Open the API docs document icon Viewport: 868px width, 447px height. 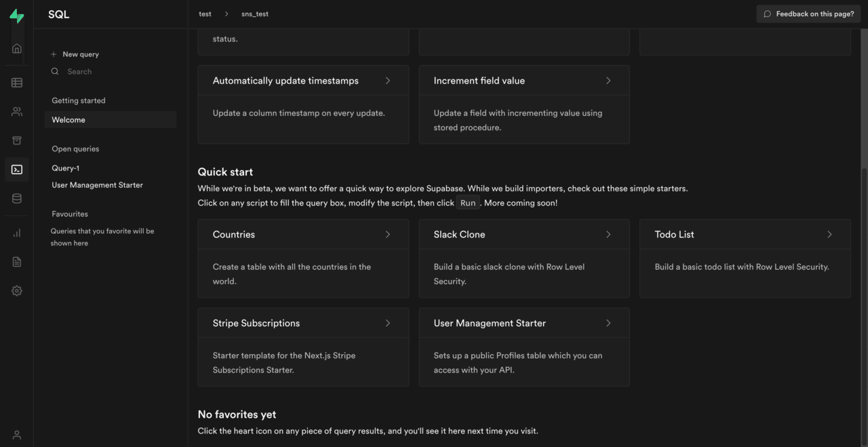[x=17, y=262]
